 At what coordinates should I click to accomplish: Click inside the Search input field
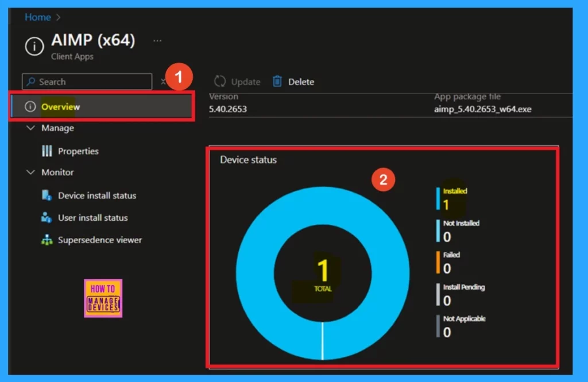[87, 81]
